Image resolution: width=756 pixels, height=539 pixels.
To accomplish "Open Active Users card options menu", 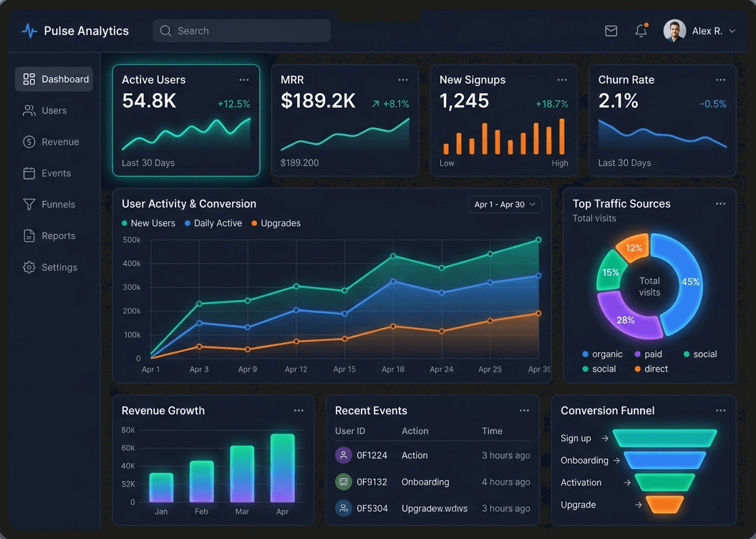I will coord(244,80).
